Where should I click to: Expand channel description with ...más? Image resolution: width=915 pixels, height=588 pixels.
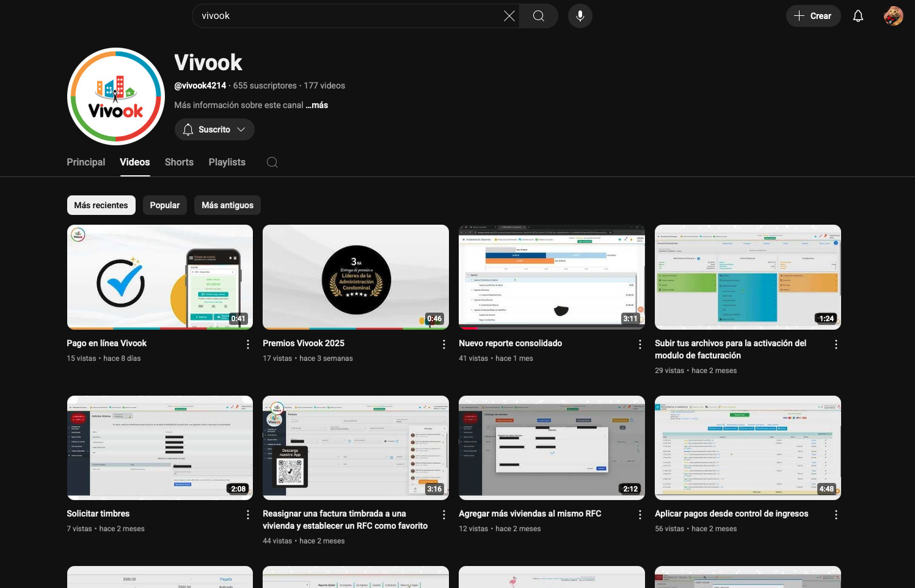coord(317,105)
